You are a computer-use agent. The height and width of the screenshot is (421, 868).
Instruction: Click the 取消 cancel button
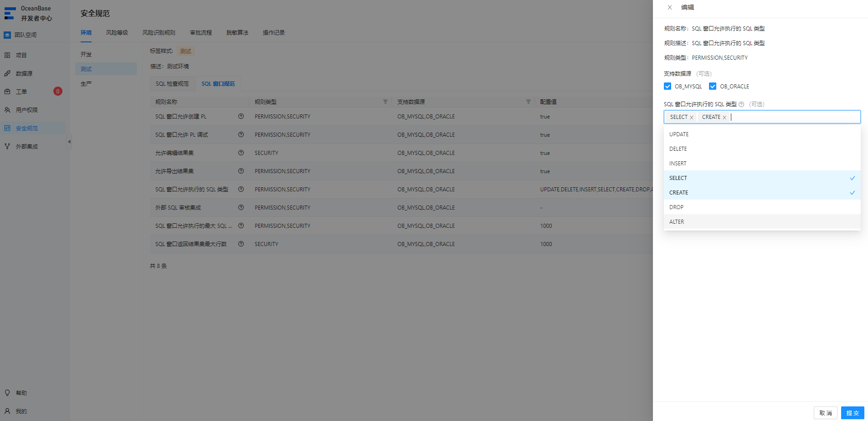pos(825,413)
